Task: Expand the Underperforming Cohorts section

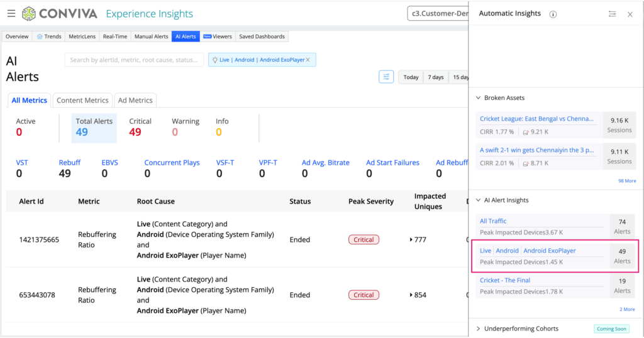Action: pyautogui.click(x=478, y=329)
